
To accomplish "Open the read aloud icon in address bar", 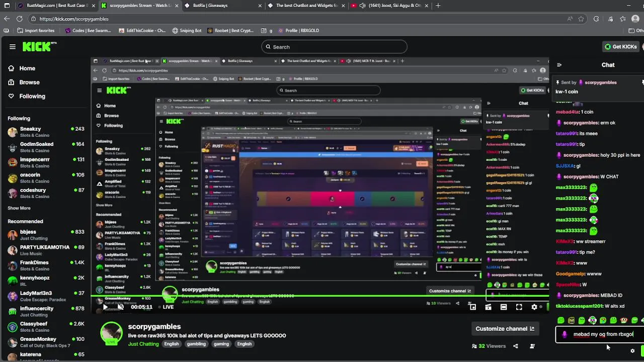I will click(x=570, y=19).
